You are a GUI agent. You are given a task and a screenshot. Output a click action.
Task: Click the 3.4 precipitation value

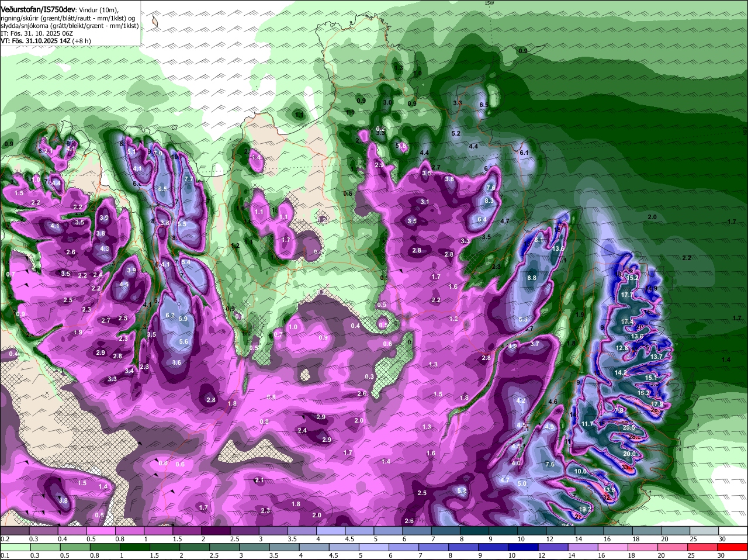pos(129,371)
